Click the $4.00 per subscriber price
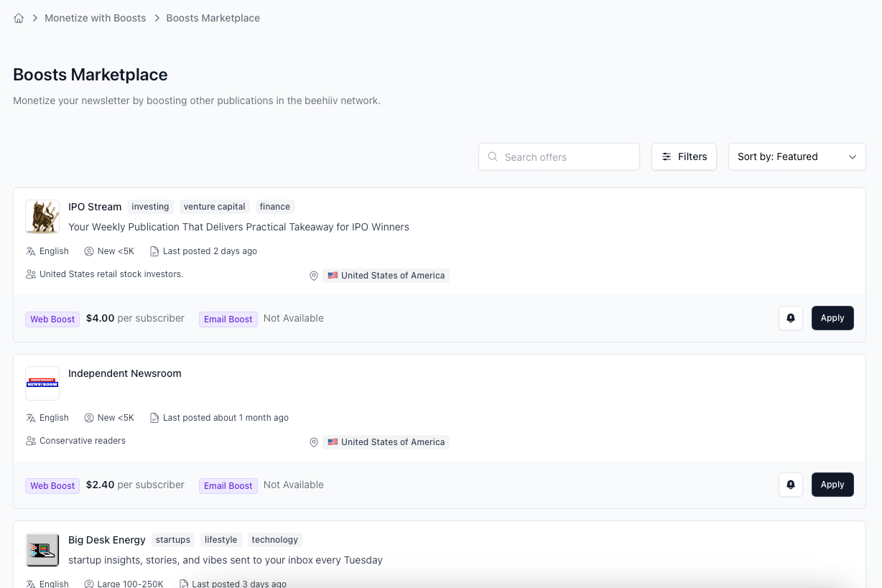Image resolution: width=882 pixels, height=588 pixels. [x=135, y=318]
